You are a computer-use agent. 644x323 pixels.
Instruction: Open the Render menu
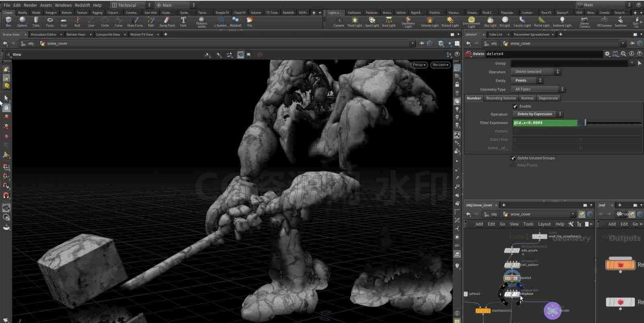[30, 5]
